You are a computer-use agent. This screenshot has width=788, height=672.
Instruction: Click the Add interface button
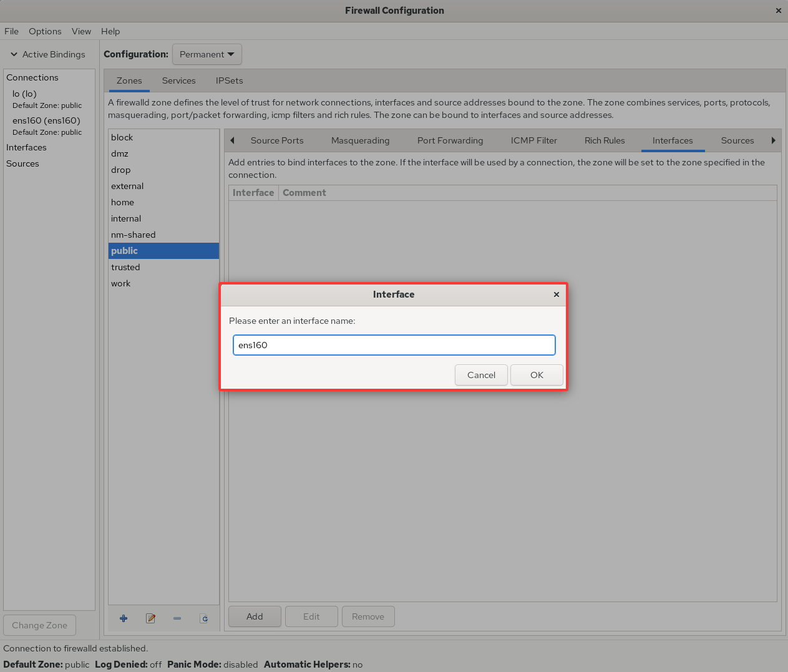[x=255, y=616]
